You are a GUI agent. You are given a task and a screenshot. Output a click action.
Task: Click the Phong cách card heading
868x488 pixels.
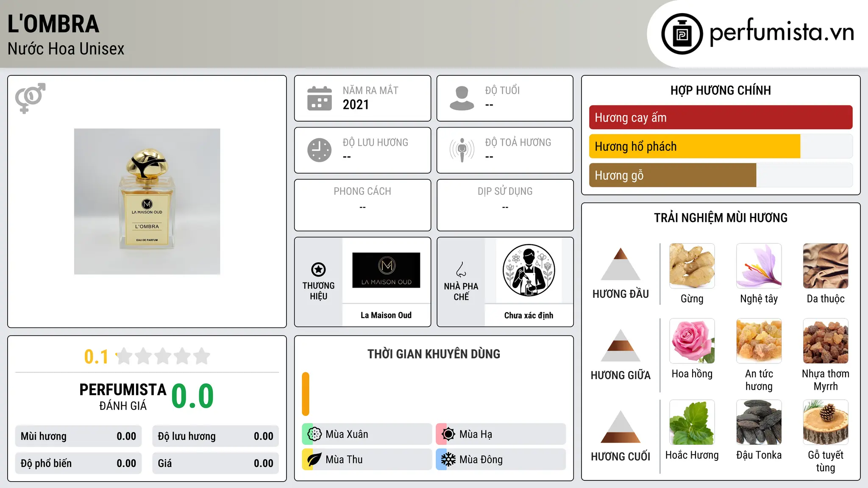click(x=362, y=191)
